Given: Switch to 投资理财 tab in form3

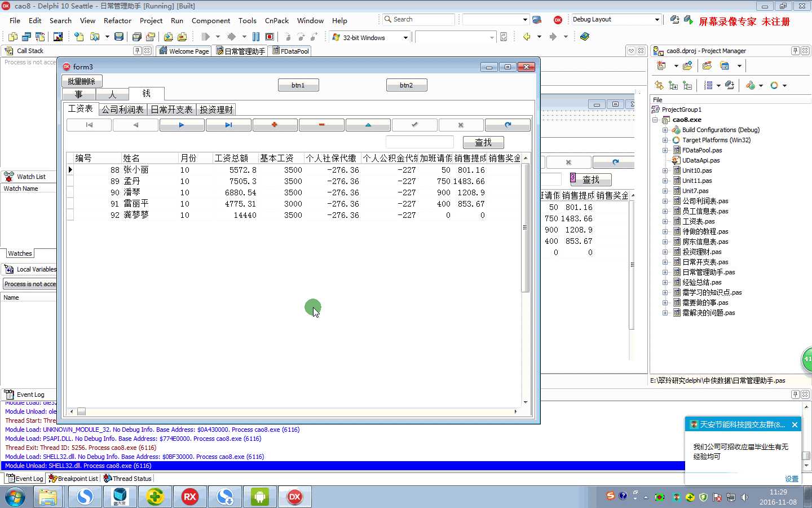Looking at the screenshot, I should click(x=217, y=110).
